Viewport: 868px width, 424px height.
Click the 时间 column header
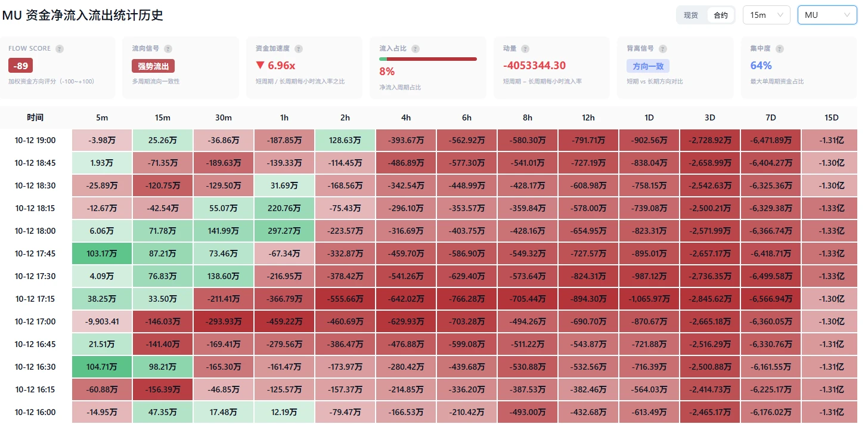click(x=35, y=117)
